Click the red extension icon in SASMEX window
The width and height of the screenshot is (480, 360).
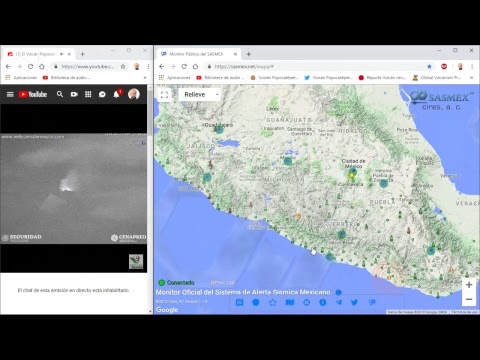(x=444, y=67)
